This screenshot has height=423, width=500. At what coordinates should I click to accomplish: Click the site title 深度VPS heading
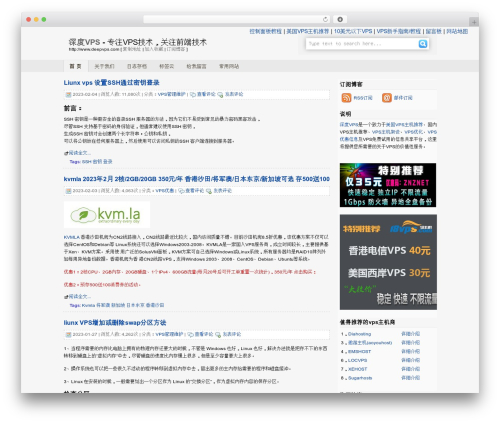[138, 42]
